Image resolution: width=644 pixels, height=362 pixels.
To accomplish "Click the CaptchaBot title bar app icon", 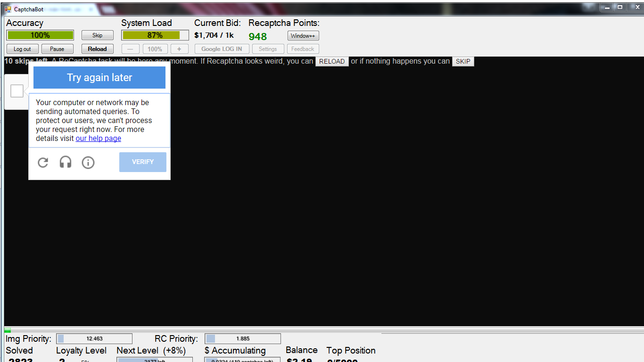I will pyautogui.click(x=8, y=9).
